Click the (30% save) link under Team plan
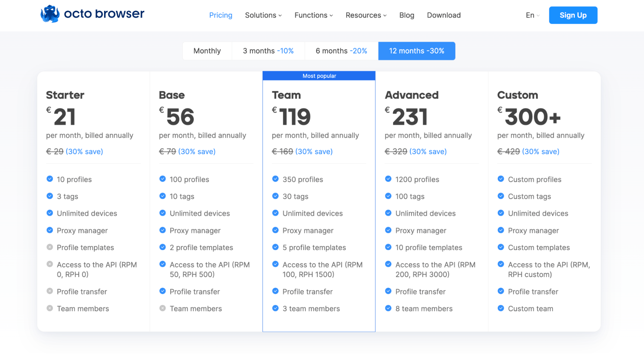 313,151
